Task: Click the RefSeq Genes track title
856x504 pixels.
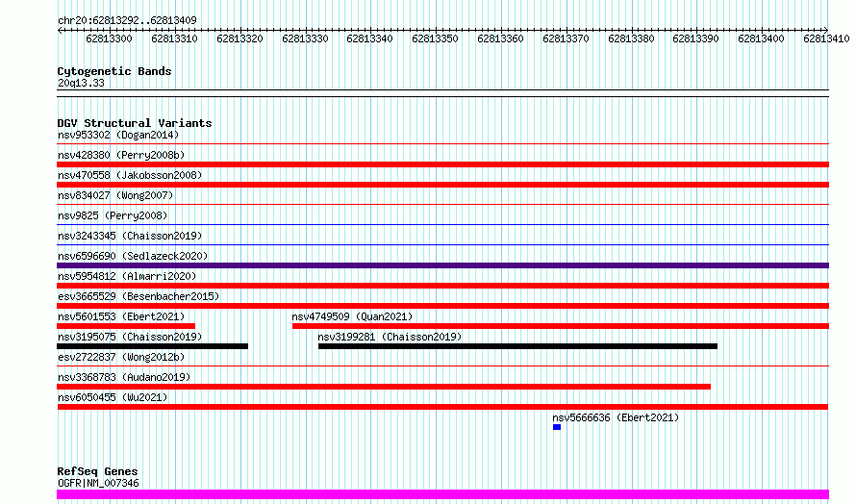Action: pos(97,471)
